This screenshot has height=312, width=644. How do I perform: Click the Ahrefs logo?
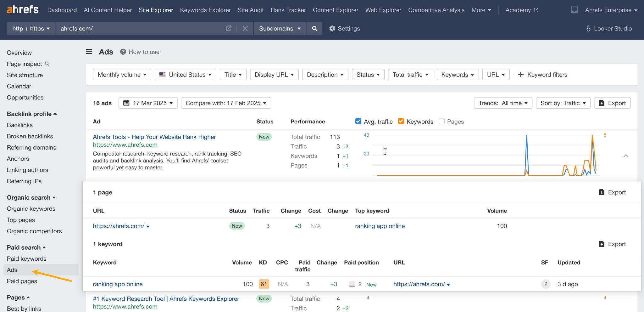22,9
